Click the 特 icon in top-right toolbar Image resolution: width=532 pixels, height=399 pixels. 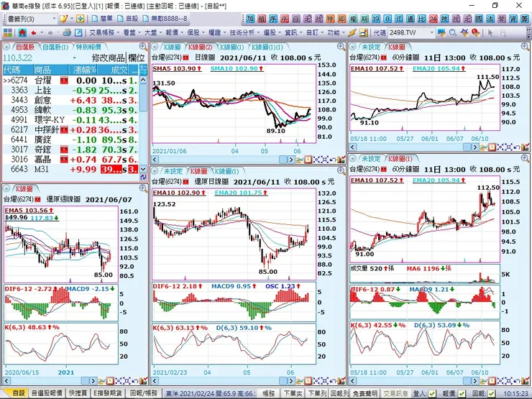point(330,19)
